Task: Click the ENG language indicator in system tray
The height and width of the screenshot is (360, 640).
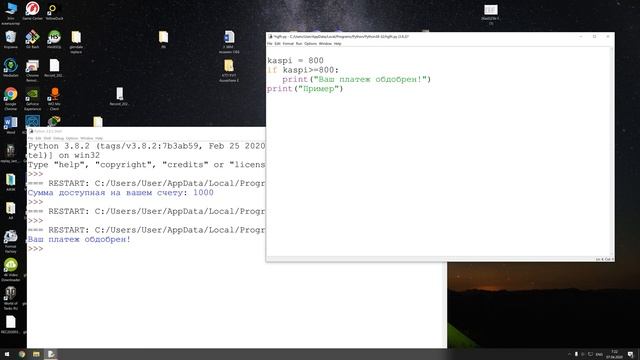Action: tap(599, 354)
